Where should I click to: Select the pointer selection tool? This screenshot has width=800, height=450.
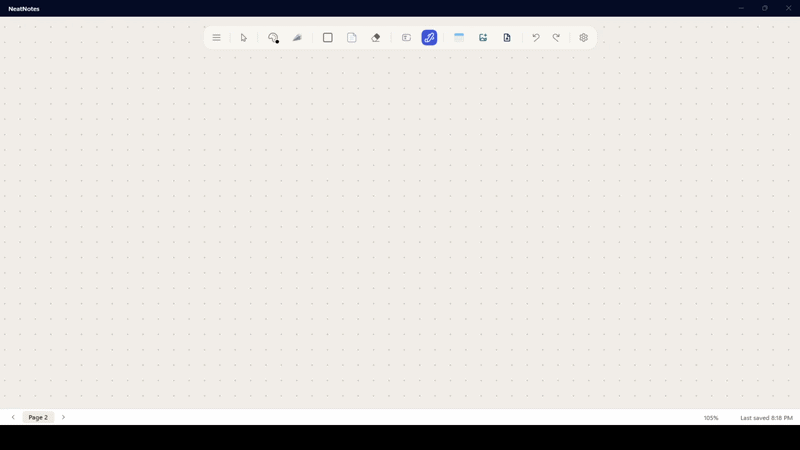(x=243, y=38)
